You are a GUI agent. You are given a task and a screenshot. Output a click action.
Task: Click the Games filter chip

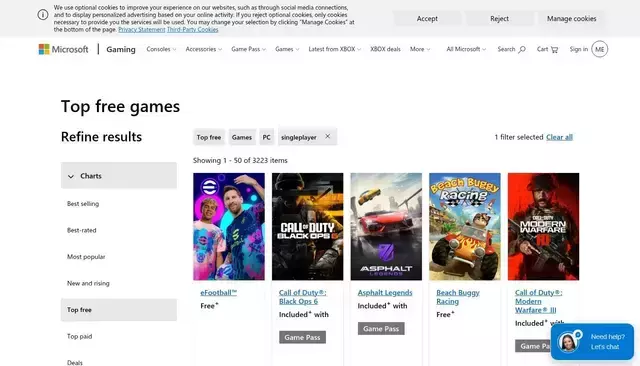242,137
